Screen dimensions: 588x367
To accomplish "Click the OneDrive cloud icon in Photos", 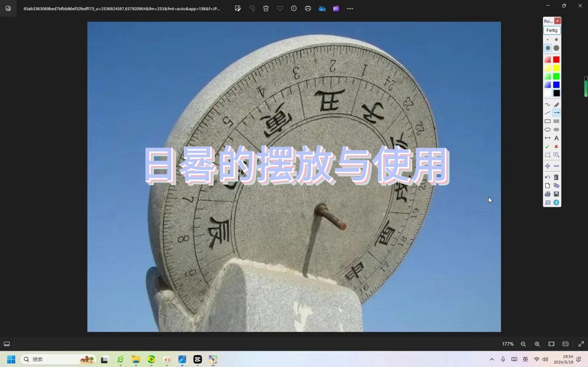I will 322,8.
